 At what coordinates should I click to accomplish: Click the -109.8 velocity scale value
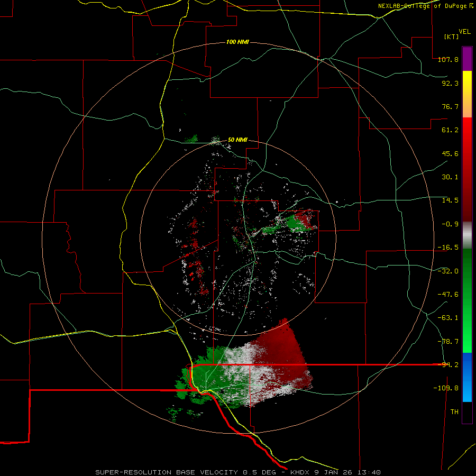(x=446, y=388)
